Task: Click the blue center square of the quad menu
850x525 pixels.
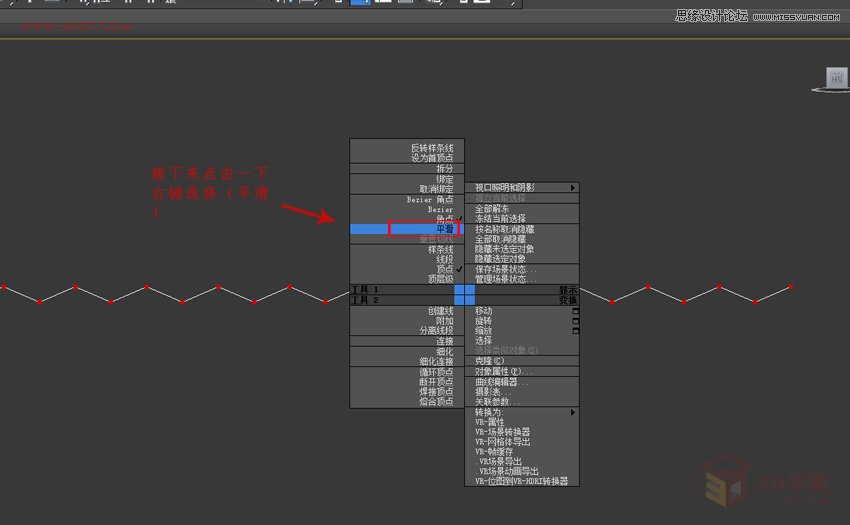Action: point(464,294)
